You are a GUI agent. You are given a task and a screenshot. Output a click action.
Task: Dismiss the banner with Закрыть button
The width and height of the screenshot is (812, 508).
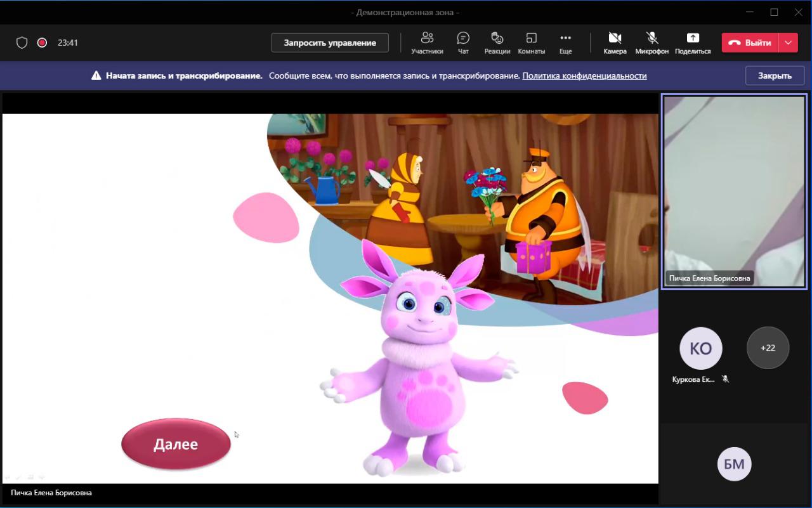(775, 75)
